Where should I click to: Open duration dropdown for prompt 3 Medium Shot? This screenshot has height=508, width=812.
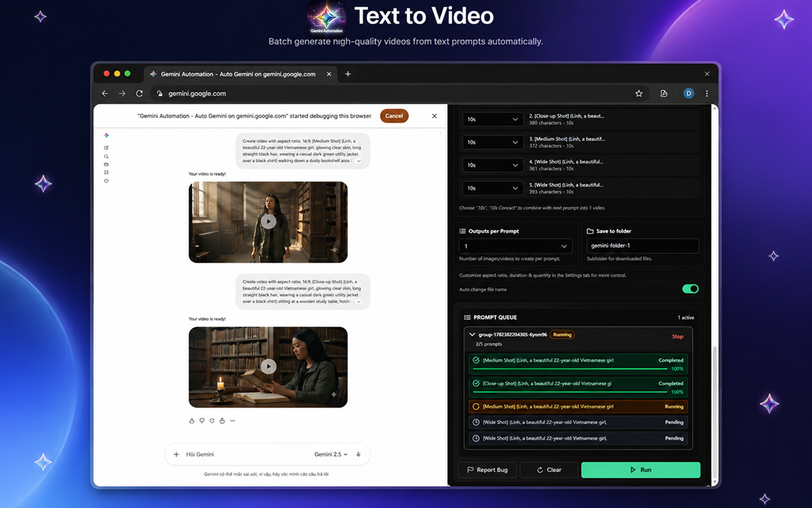click(493, 142)
